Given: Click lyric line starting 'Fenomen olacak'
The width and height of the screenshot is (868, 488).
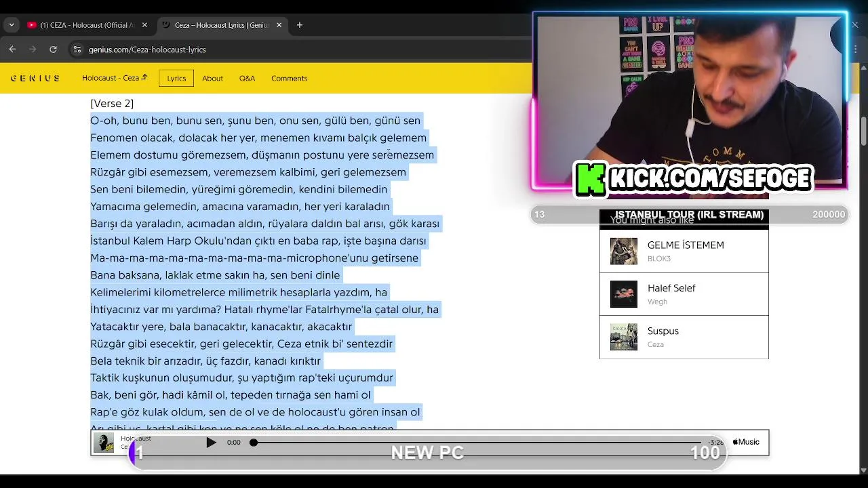Looking at the screenshot, I should (x=258, y=138).
